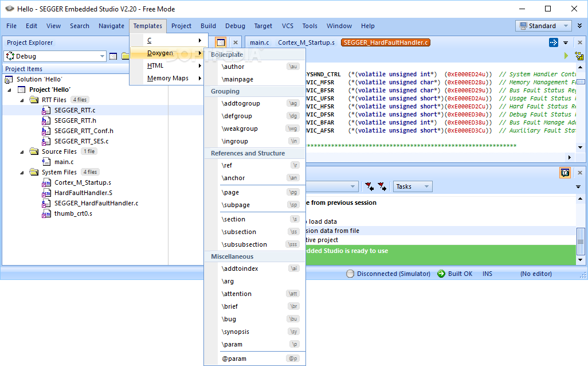Collapse the Source Files folder node
This screenshot has height=366, width=588.
tap(22, 151)
